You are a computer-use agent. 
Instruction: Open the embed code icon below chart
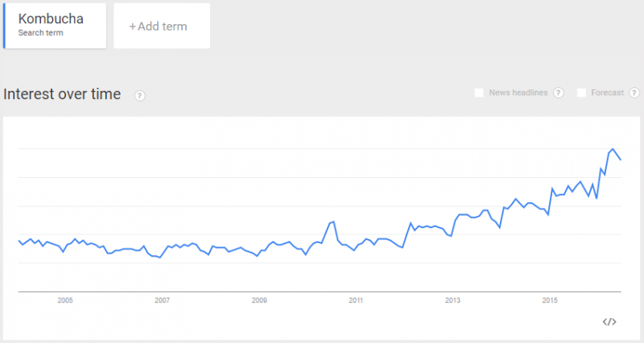point(609,322)
